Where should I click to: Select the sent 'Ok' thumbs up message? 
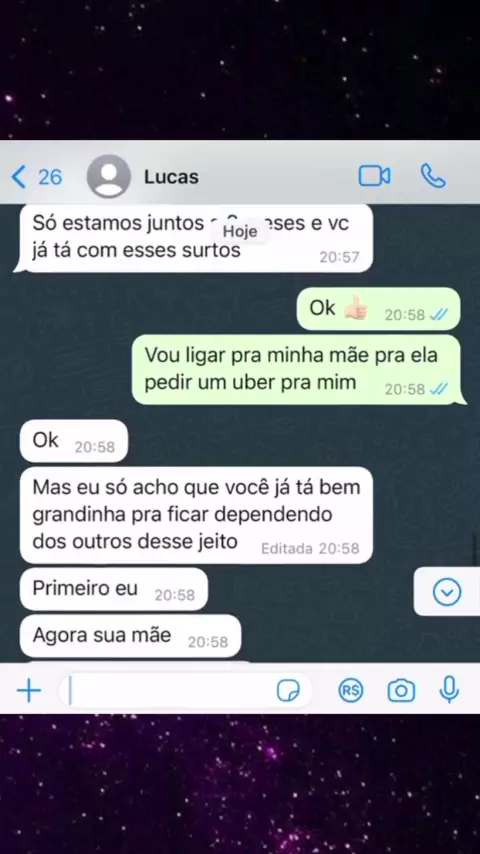[x=378, y=309]
